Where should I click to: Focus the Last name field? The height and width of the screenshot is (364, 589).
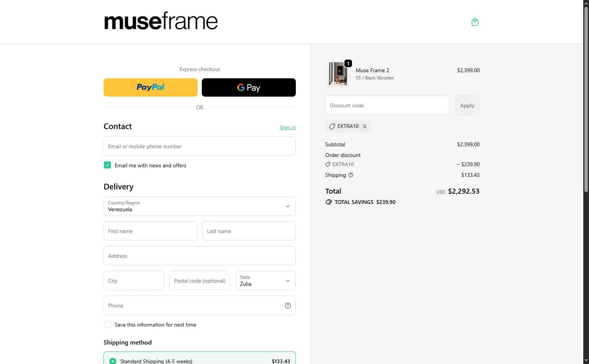(x=249, y=231)
